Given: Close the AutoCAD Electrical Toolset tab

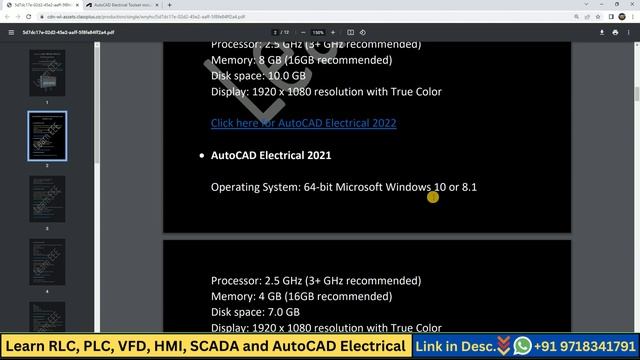Looking at the screenshot, I should [157, 5].
